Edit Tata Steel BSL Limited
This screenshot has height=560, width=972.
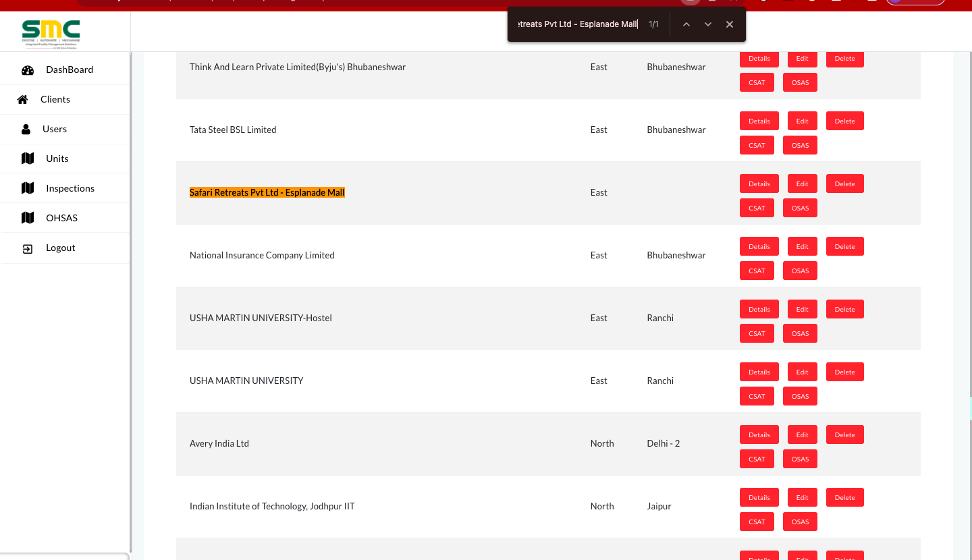pyautogui.click(x=802, y=121)
